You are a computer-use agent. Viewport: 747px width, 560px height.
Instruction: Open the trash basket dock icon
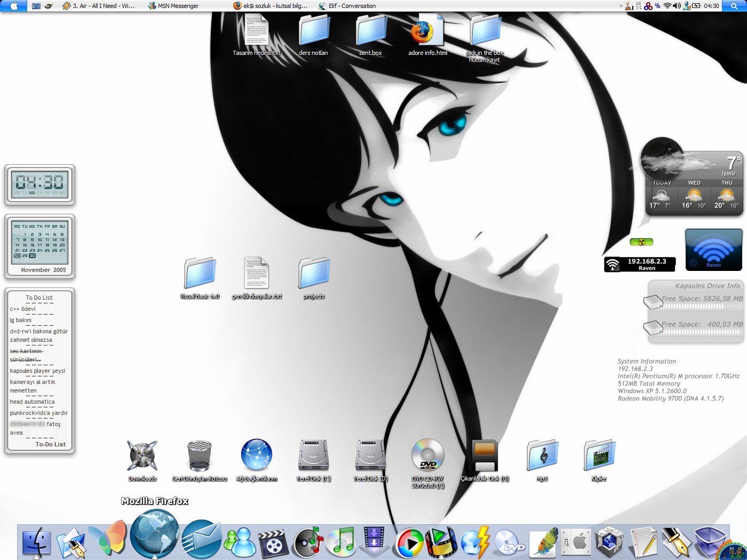coord(710,542)
